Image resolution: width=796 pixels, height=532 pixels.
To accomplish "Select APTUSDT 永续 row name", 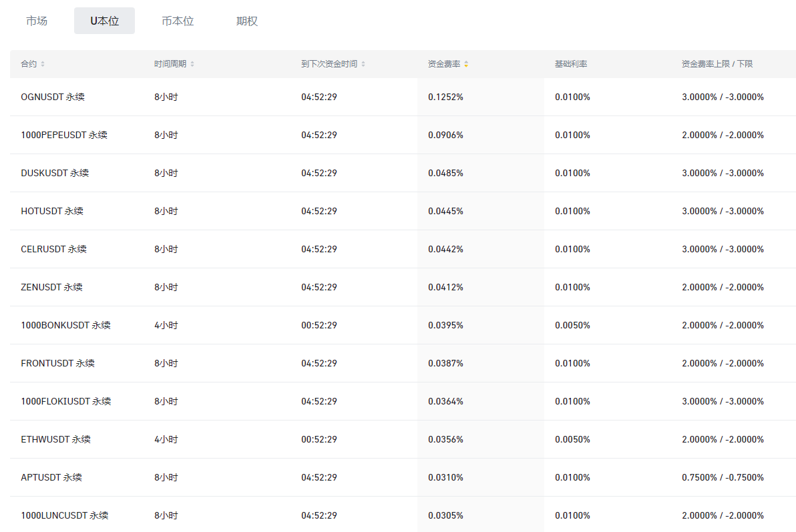I will (x=51, y=478).
